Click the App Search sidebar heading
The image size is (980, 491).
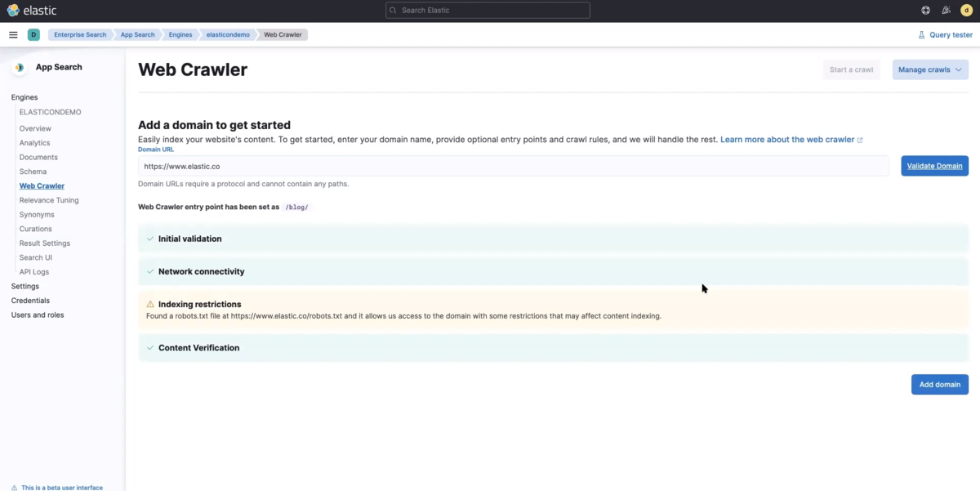pos(59,67)
